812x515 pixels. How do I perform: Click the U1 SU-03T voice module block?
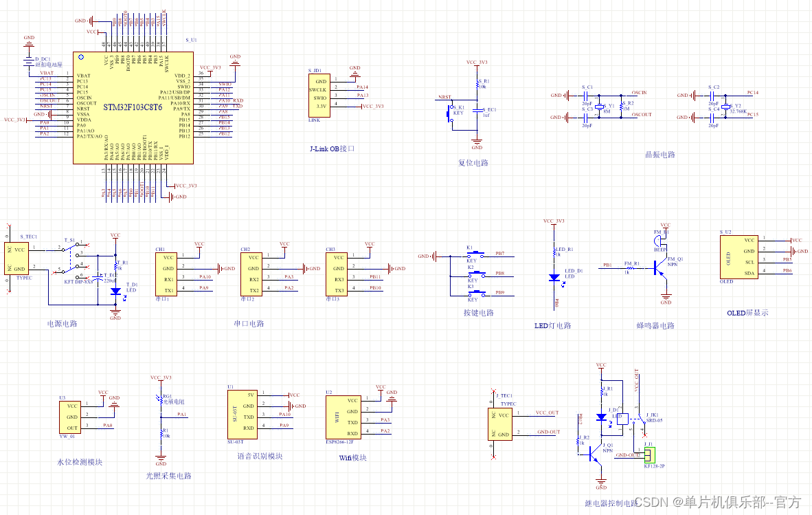click(x=243, y=415)
